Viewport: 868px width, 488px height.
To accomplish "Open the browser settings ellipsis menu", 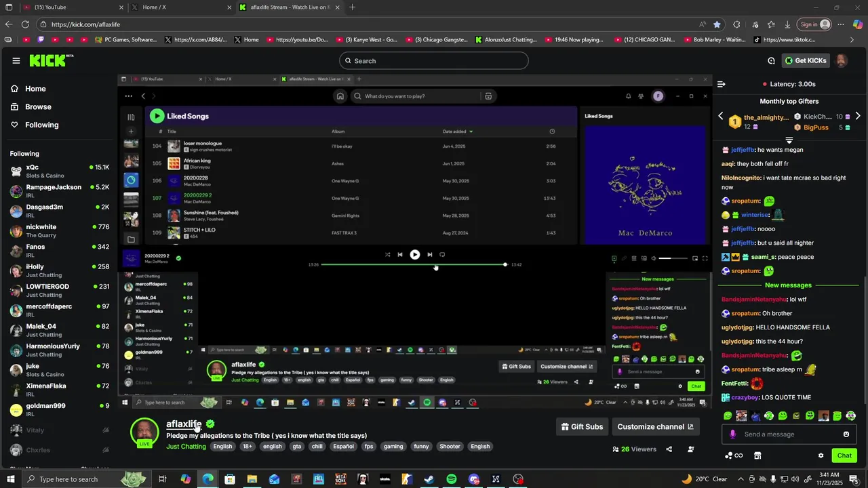I will click(x=840, y=24).
